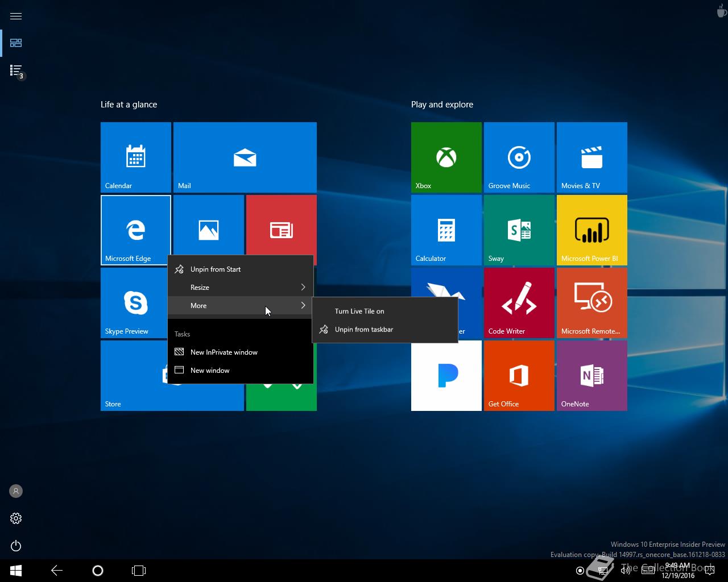Click the Life at a glance group header
This screenshot has width=728, height=582.
pyautogui.click(x=129, y=105)
